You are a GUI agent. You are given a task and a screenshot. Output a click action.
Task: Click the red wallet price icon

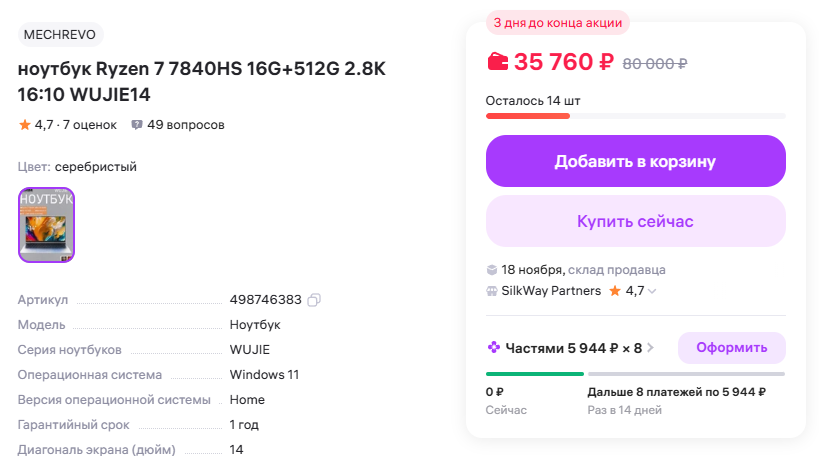coord(497,62)
